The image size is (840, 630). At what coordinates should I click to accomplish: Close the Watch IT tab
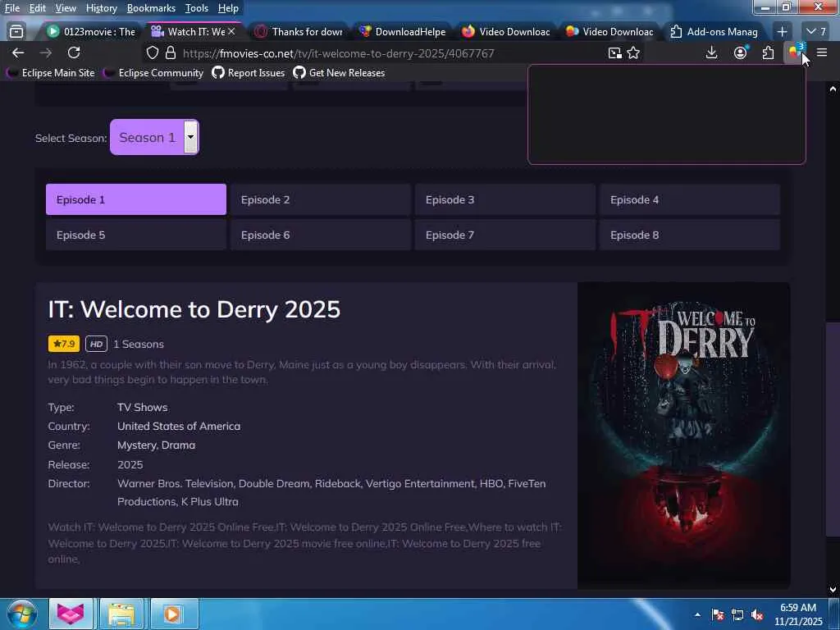[x=231, y=32]
